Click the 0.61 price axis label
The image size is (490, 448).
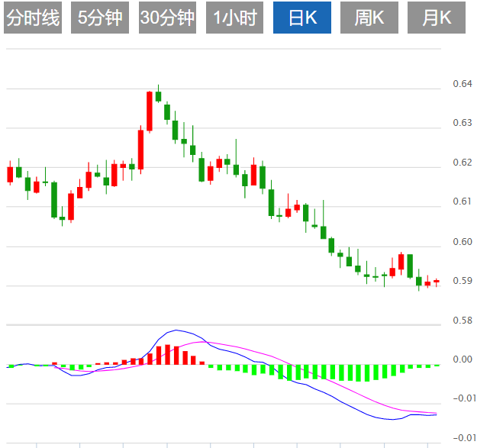463,201
